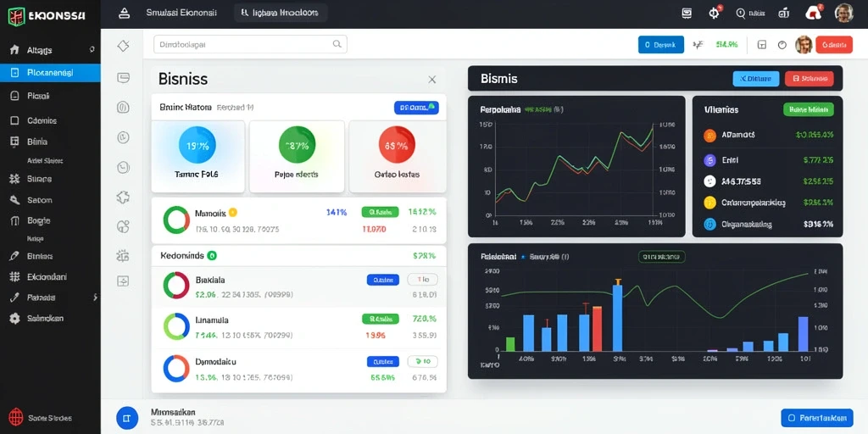Open the notification bell with red badge
Viewport: 868px width, 434px height.
(814, 13)
